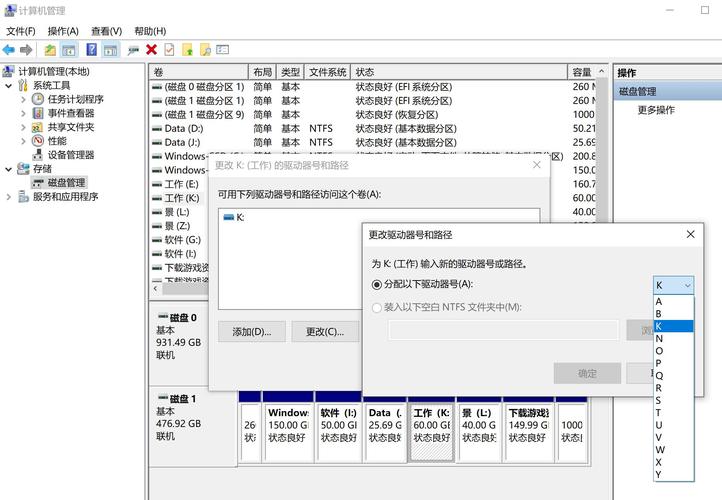
Task: Click the drive refresh toolbar icon before red X
Action: click(x=134, y=50)
